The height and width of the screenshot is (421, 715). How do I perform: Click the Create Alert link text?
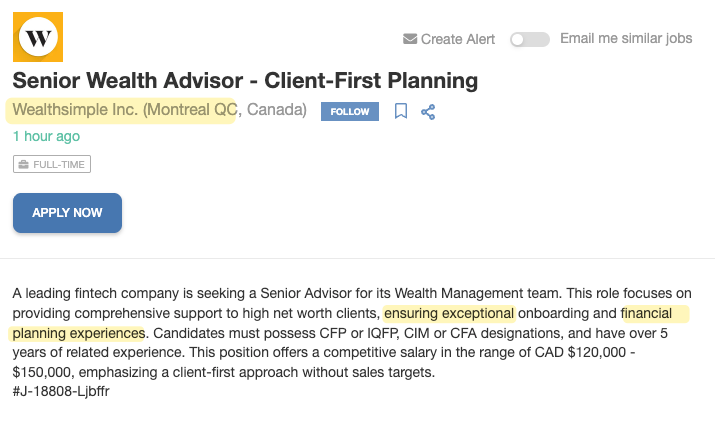pyautogui.click(x=457, y=39)
